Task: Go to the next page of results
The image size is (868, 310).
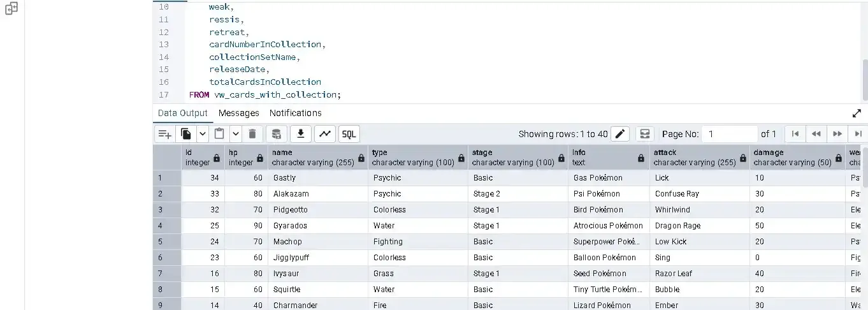Action: pyautogui.click(x=837, y=134)
